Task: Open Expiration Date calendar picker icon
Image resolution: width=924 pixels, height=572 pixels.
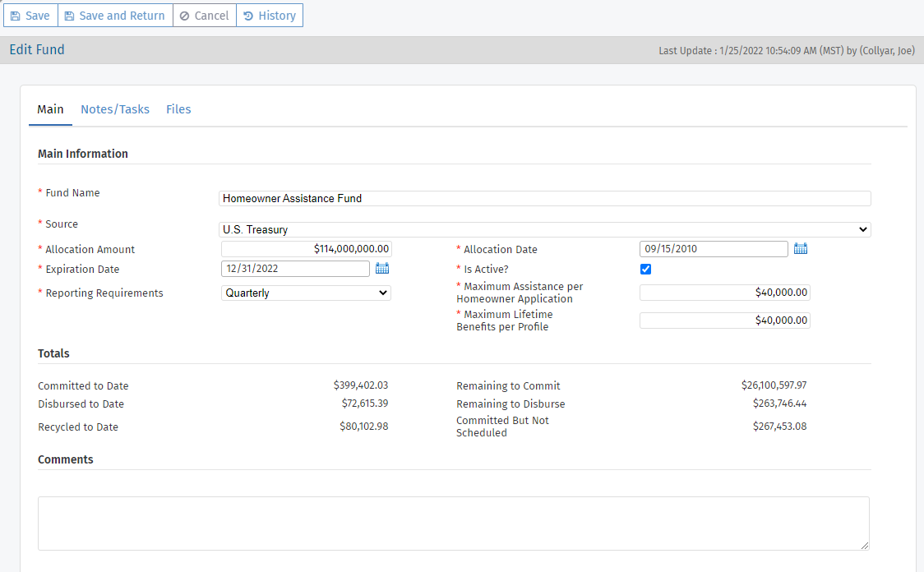Action: [382, 268]
